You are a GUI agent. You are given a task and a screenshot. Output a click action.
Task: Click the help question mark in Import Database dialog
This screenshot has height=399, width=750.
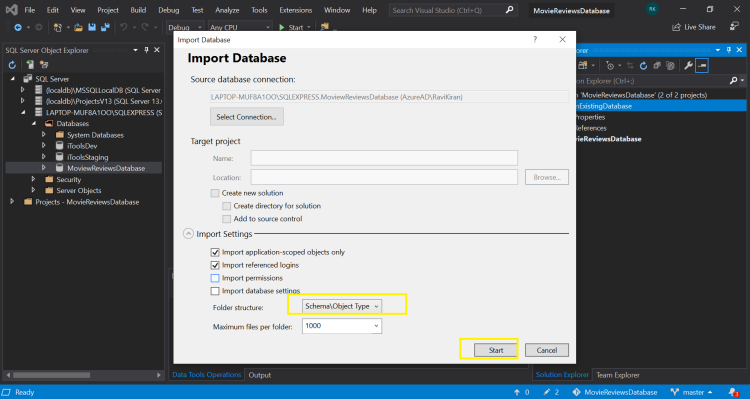tap(535, 40)
